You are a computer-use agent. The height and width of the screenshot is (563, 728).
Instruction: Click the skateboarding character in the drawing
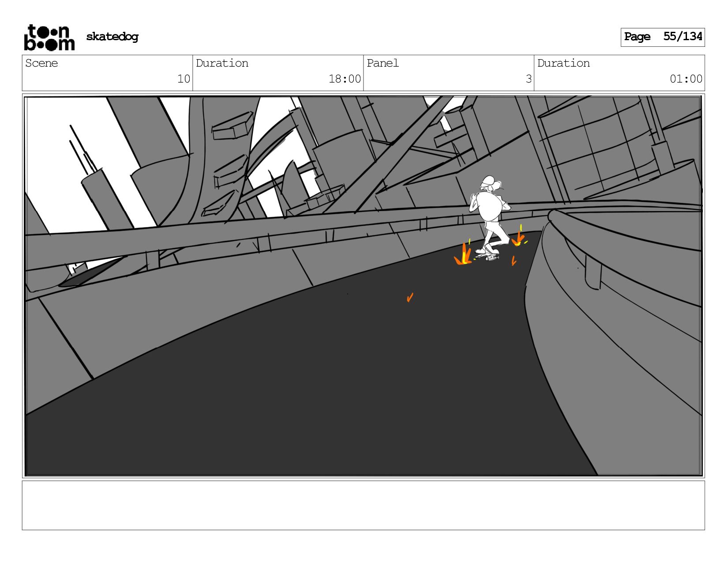[x=490, y=218]
